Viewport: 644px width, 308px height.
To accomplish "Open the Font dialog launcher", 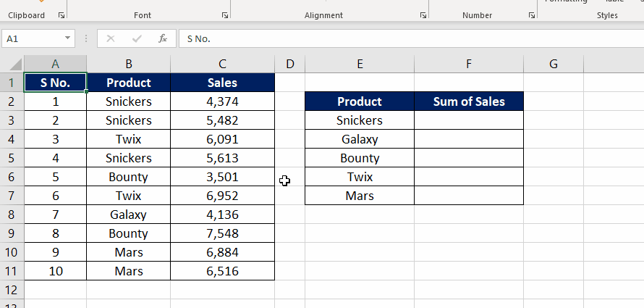I will coord(224,15).
